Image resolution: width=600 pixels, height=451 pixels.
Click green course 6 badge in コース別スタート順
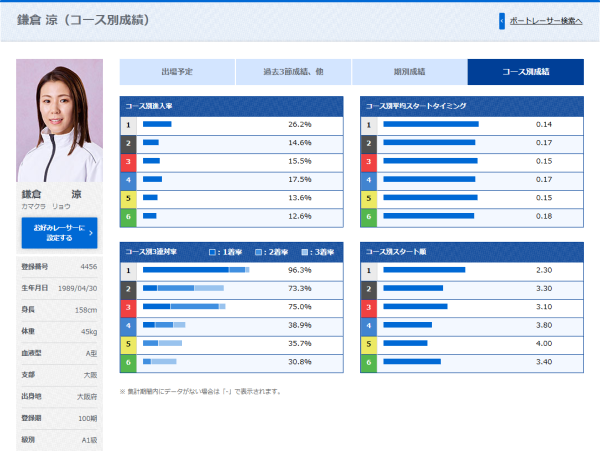tap(369, 363)
